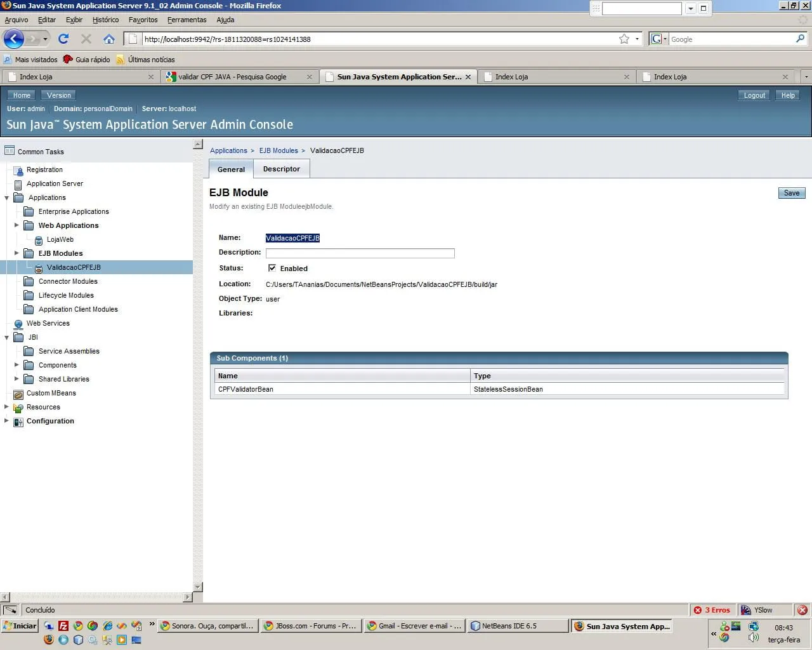Click the Configuration node icon
Viewport: 812px width, 650px height.
click(x=18, y=421)
